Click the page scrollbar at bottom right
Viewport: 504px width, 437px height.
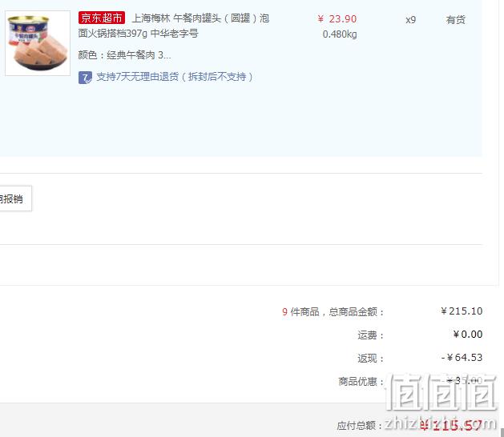(x=502, y=432)
